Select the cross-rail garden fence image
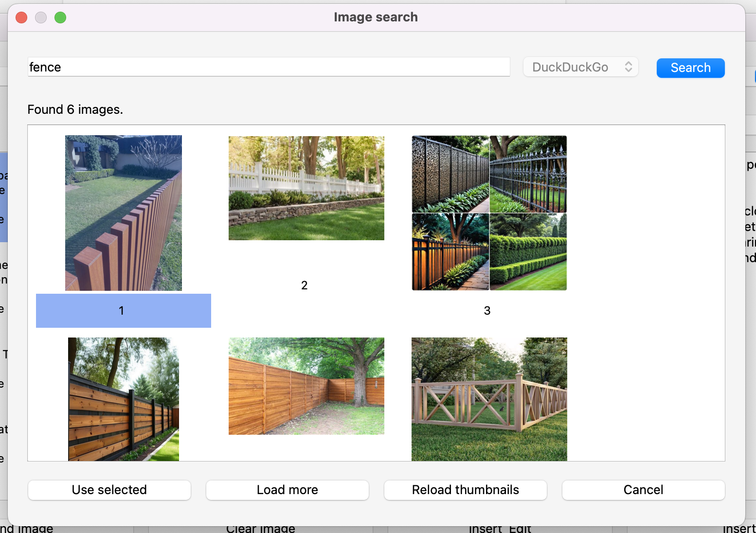The image size is (756, 533). point(489,399)
